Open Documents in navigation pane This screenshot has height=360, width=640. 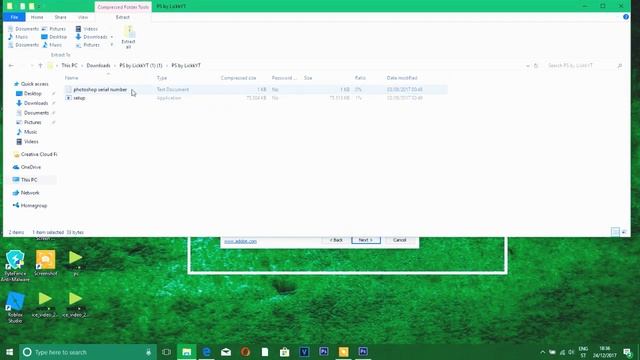[x=32, y=113]
